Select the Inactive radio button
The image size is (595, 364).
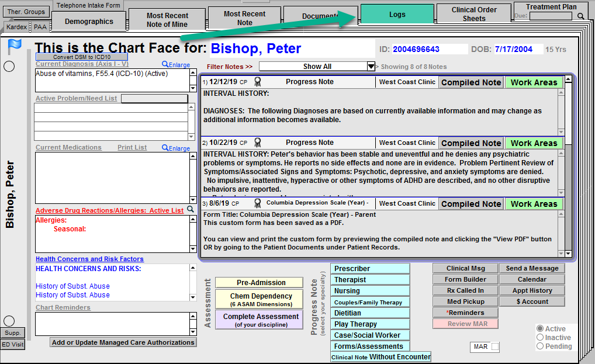click(x=540, y=338)
